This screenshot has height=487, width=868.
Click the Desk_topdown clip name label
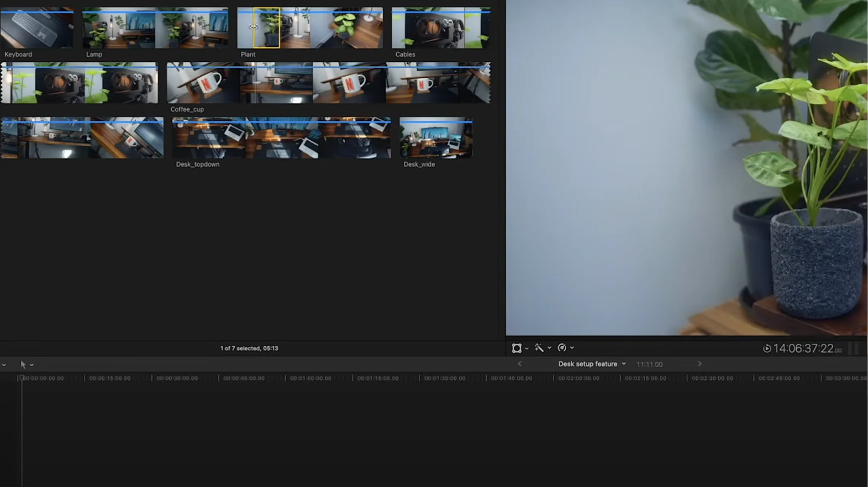[198, 164]
